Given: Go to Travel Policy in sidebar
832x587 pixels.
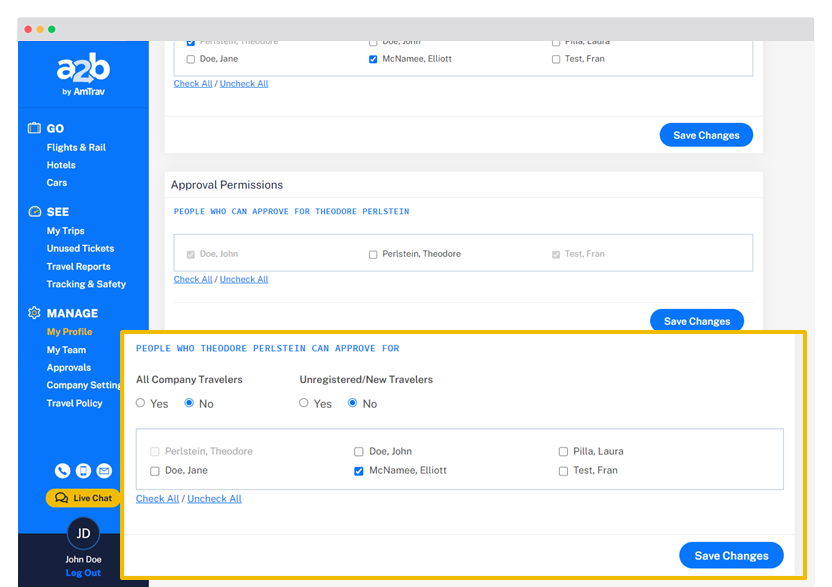Looking at the screenshot, I should [74, 404].
